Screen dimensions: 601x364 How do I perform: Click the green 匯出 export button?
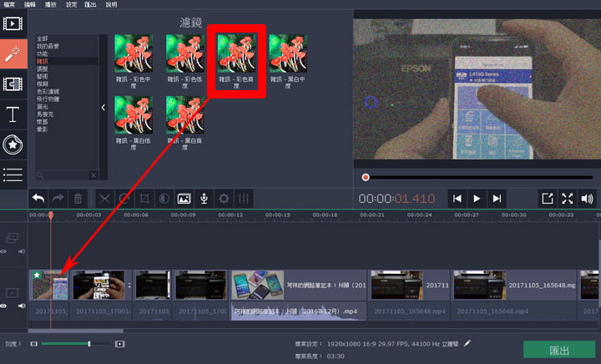tap(559, 350)
